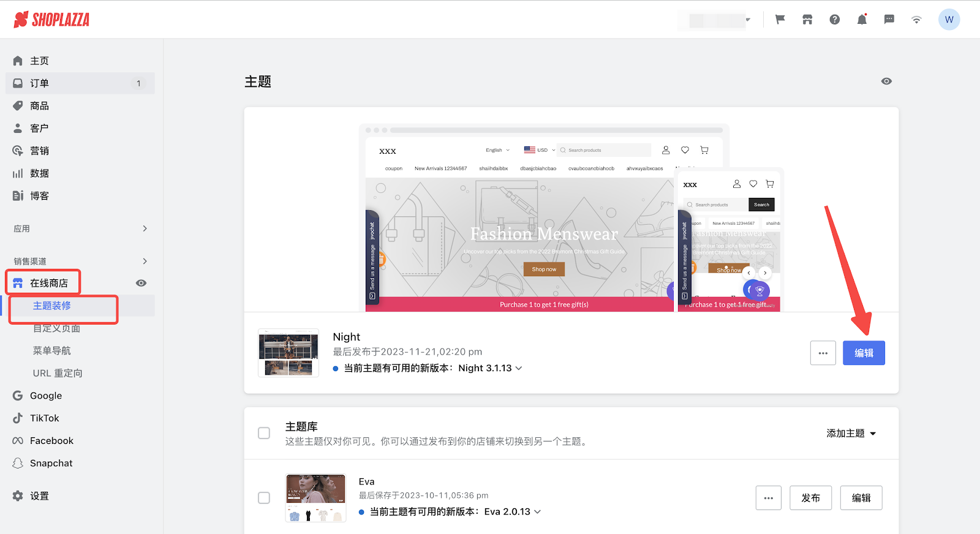980x534 pixels.
Task: Open the help question mark icon
Action: [834, 20]
